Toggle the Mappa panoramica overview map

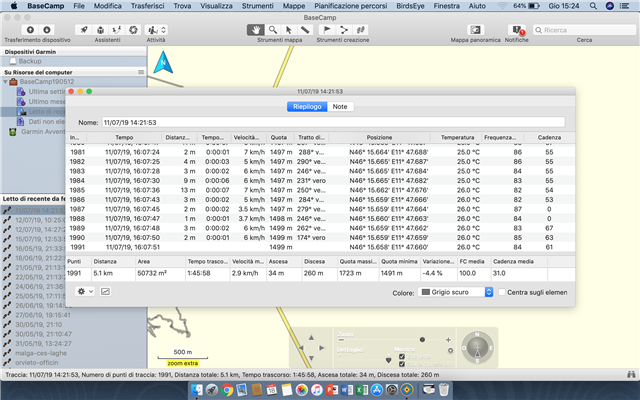coord(476,30)
